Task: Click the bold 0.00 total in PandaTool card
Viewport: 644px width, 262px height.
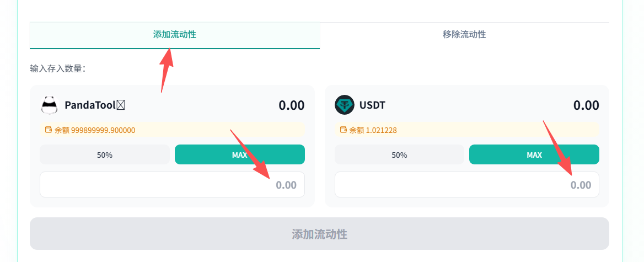Action: pyautogui.click(x=291, y=105)
